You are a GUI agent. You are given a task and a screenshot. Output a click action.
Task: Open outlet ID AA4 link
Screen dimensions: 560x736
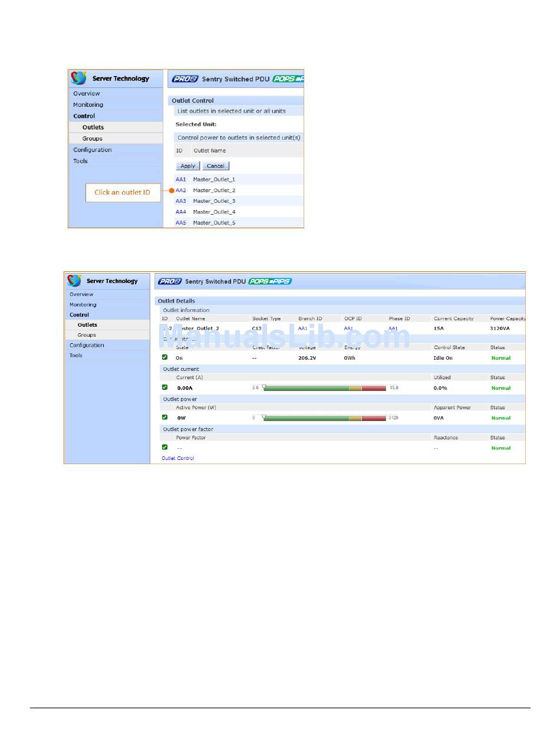coord(180,212)
